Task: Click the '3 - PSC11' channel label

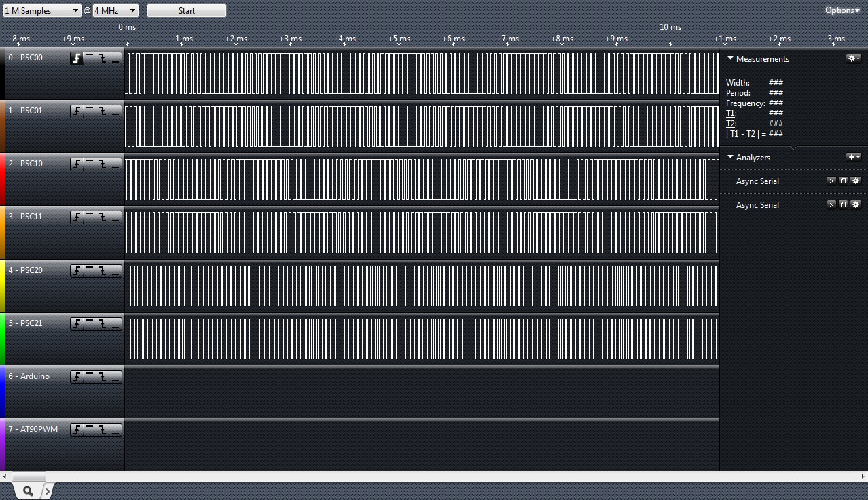Action: point(25,217)
